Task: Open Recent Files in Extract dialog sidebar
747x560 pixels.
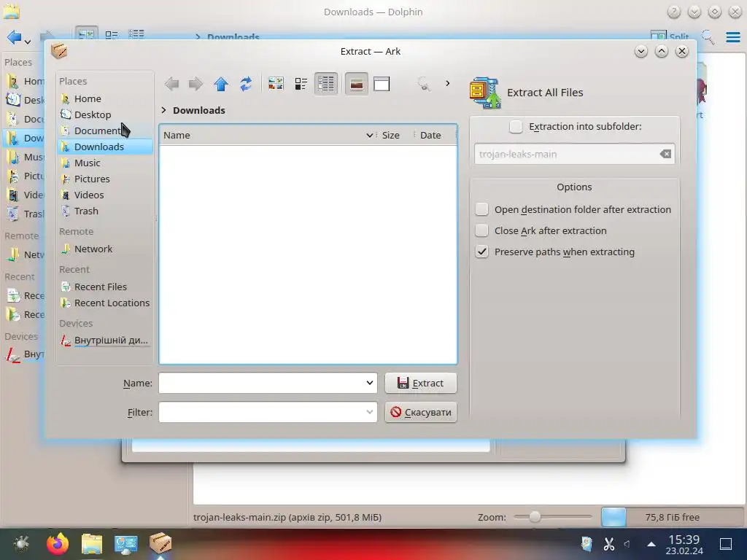Action: [x=105, y=287]
